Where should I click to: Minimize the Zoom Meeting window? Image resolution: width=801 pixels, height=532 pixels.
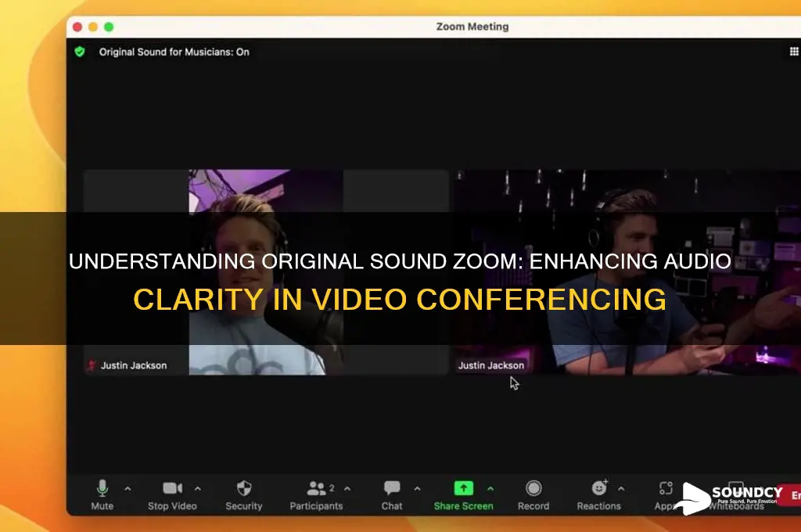tap(93, 27)
